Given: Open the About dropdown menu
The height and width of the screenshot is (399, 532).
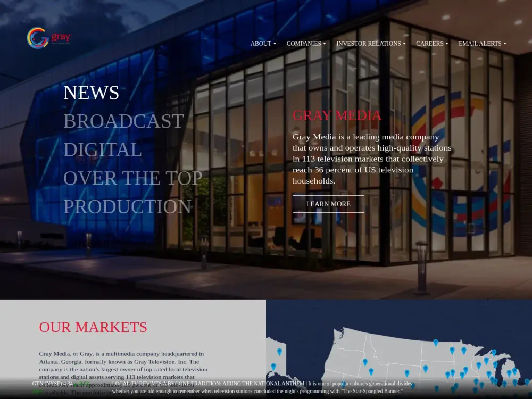Looking at the screenshot, I should [x=263, y=44].
